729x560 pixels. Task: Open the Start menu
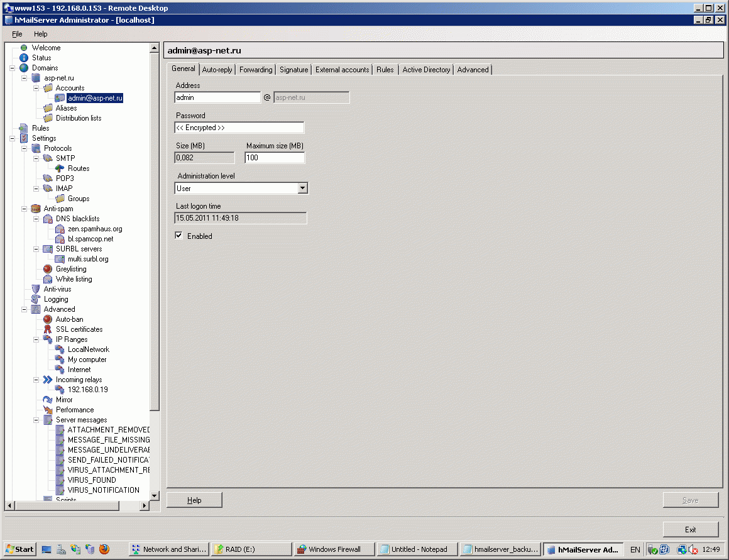[19, 549]
